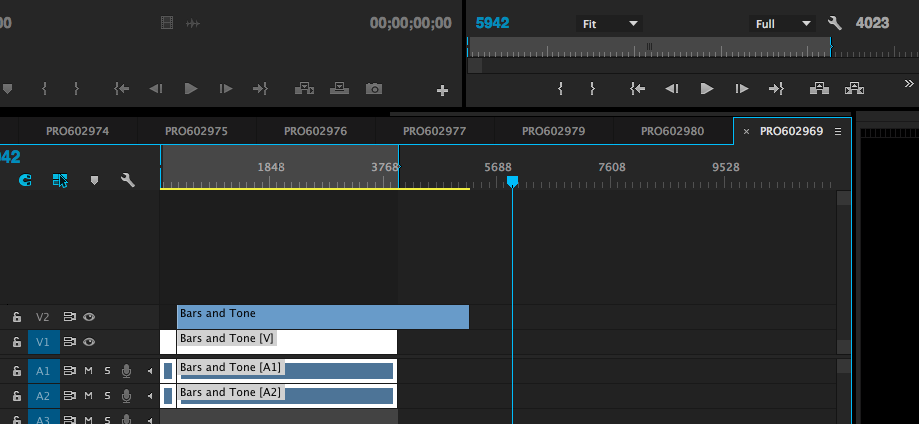Image resolution: width=919 pixels, height=424 pixels.
Task: Toggle timeline Snap magnet
Action: 25,180
